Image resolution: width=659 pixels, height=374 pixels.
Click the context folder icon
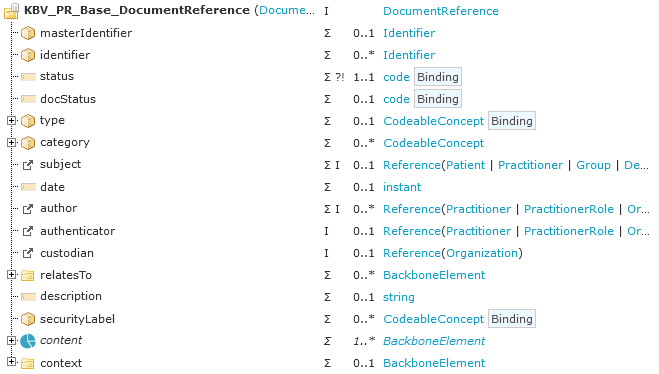[x=28, y=363]
